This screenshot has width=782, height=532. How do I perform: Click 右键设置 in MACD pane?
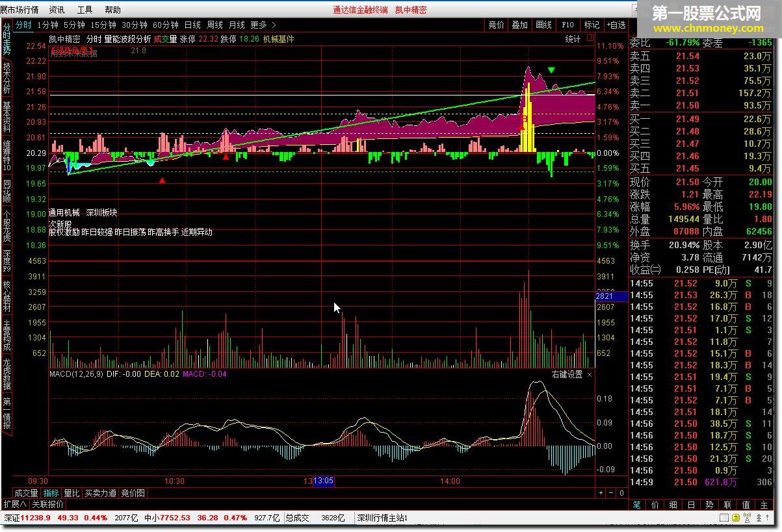click(567, 375)
